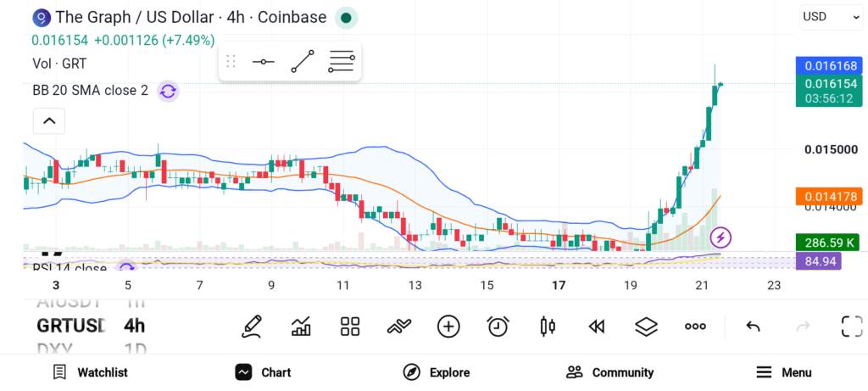Click the purple lightning bolt button
This screenshot has height=391, width=868.
pyautogui.click(x=721, y=238)
